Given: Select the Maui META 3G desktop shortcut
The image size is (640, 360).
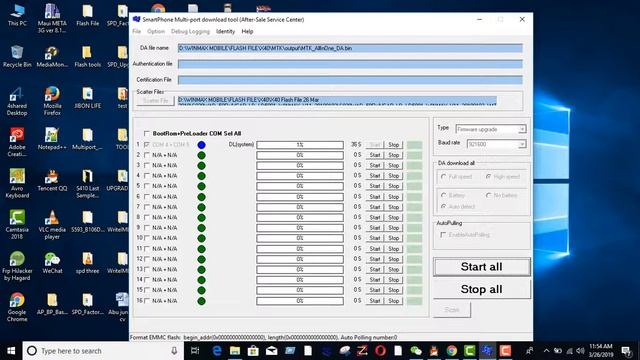Looking at the screenshot, I should point(52,18).
